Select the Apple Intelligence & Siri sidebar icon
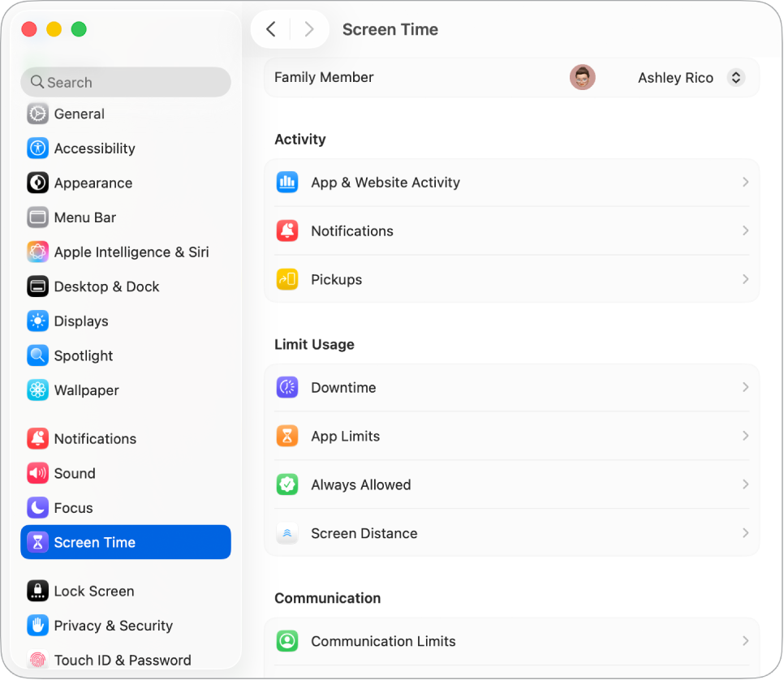Screen dimensions: 784x680 [37, 252]
